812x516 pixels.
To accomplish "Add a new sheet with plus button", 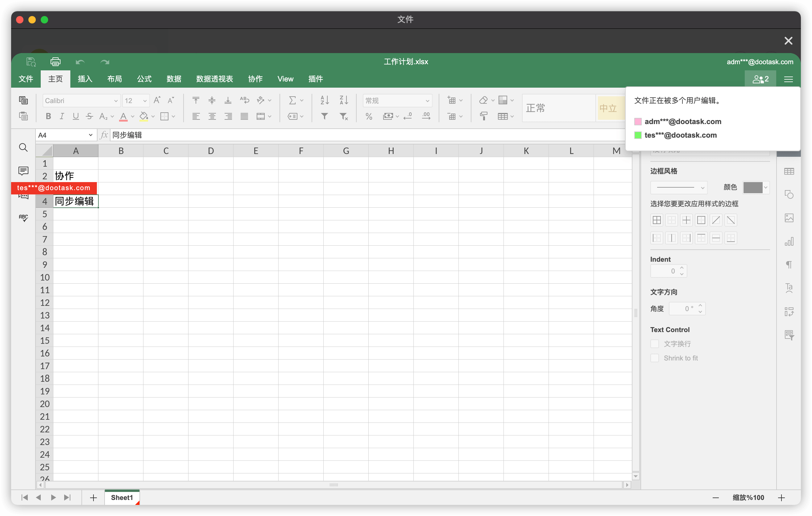I will tap(93, 497).
